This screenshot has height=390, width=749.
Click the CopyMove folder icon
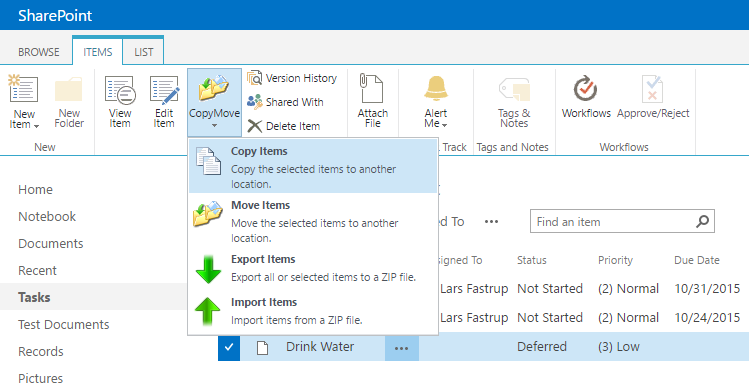[x=214, y=87]
